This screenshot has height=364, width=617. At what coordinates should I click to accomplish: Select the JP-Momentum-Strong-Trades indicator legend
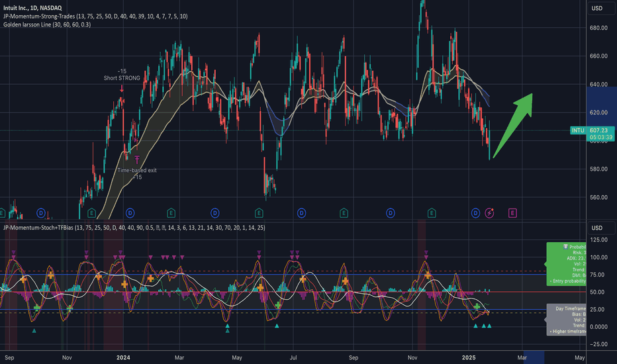95,16
